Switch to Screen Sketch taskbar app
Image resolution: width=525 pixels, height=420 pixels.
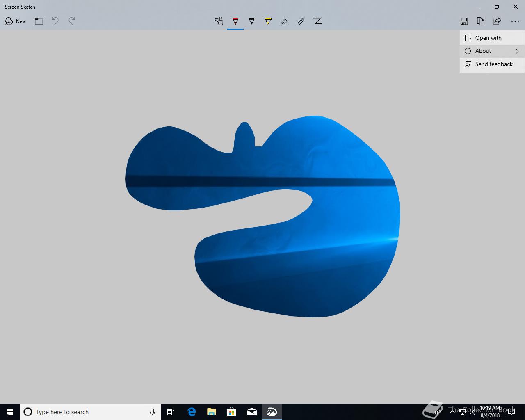272,412
